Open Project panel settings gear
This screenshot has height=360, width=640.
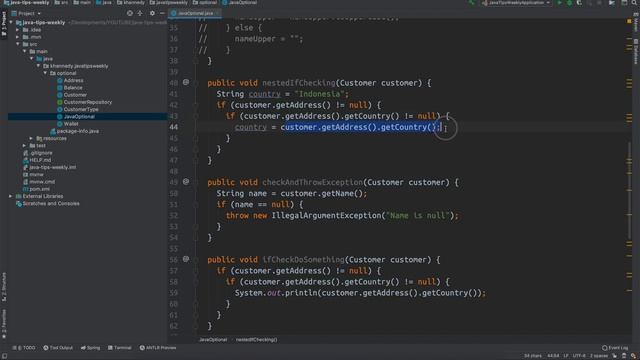tap(152, 13)
